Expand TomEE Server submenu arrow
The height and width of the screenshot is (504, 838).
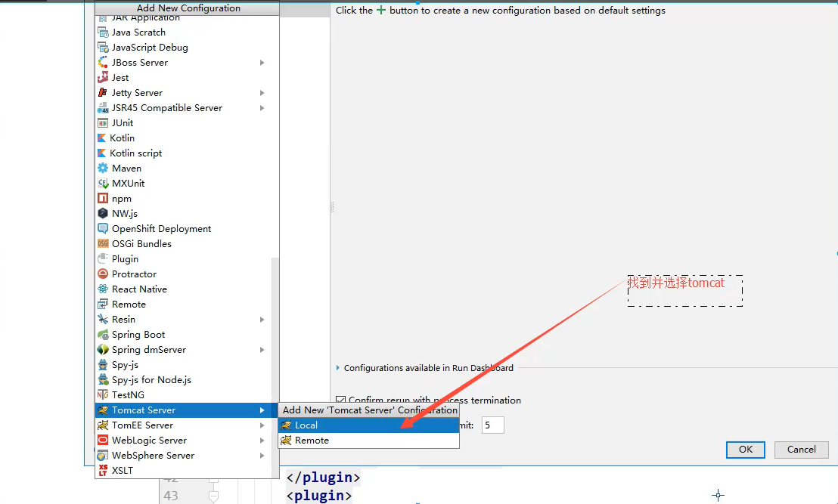262,425
